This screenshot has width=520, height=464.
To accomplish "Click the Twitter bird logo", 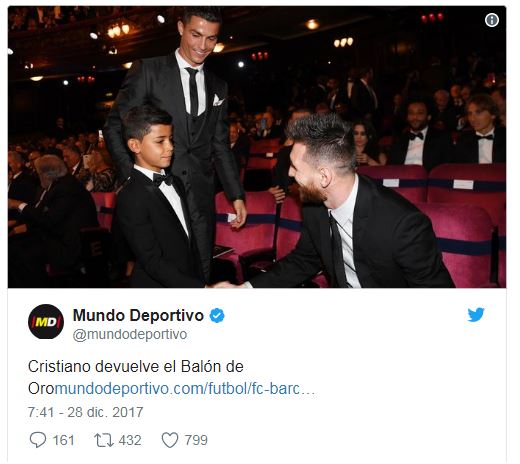I will pos(476,315).
